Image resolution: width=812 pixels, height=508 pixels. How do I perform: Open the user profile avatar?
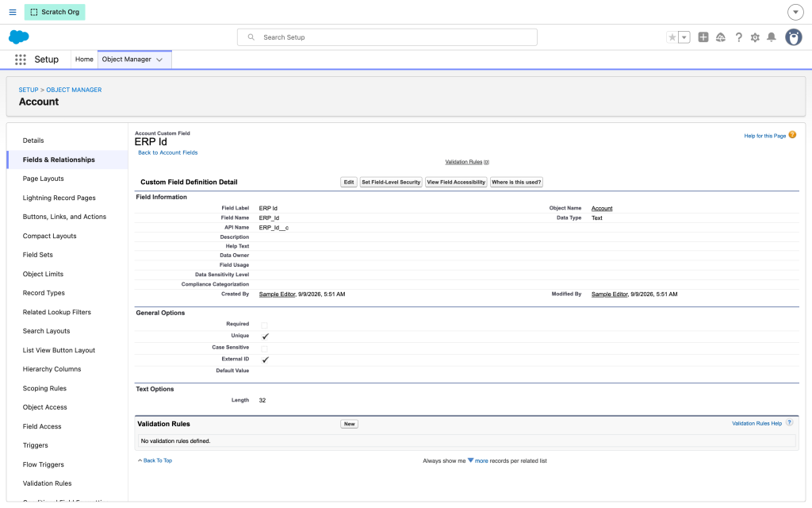[793, 37]
